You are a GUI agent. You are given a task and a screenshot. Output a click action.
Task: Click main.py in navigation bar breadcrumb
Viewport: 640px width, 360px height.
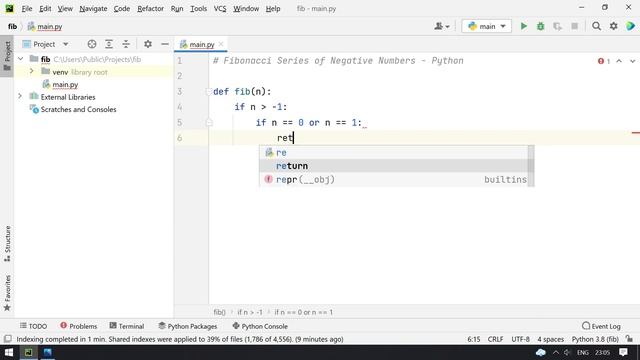pos(45,27)
